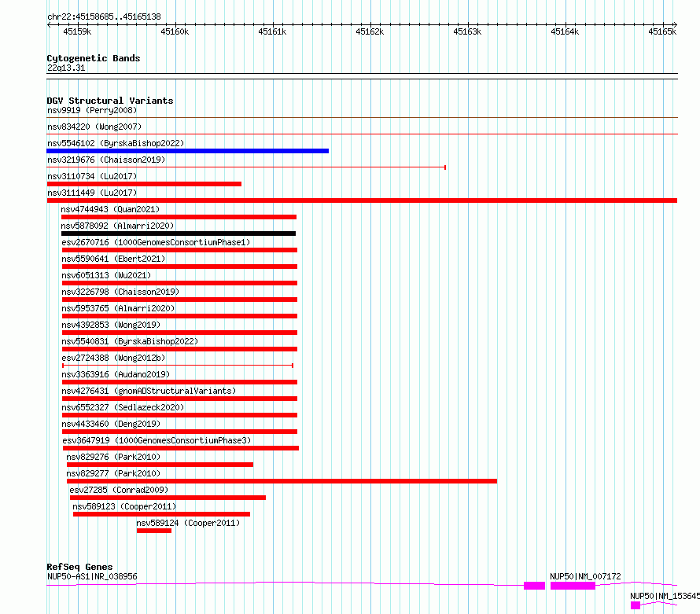The image size is (700, 614).
Task: Select the long nsv3111449 red bar
Action: 362,200
